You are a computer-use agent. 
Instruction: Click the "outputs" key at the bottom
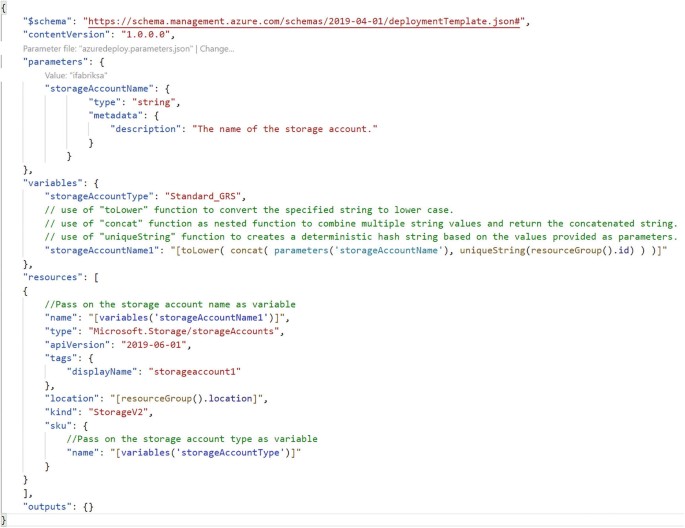pyautogui.click(x=49, y=507)
